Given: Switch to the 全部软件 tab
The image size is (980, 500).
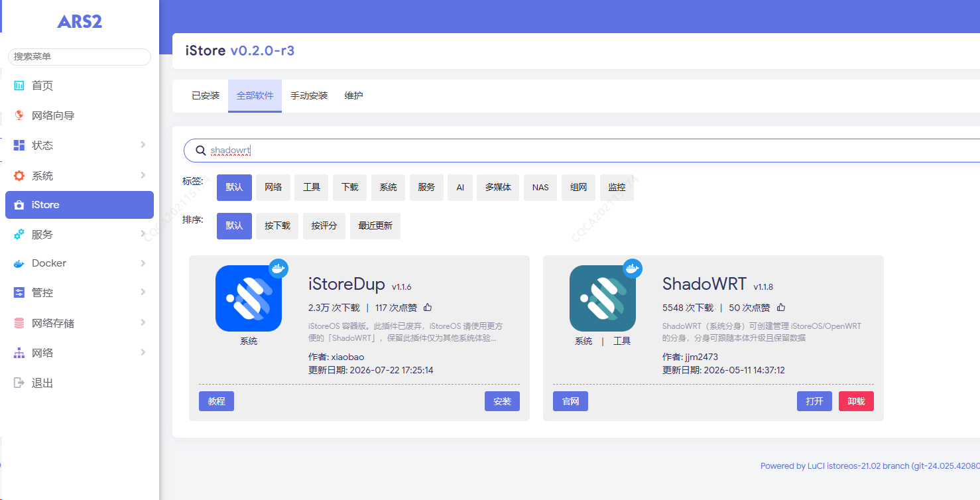Looking at the screenshot, I should (255, 95).
